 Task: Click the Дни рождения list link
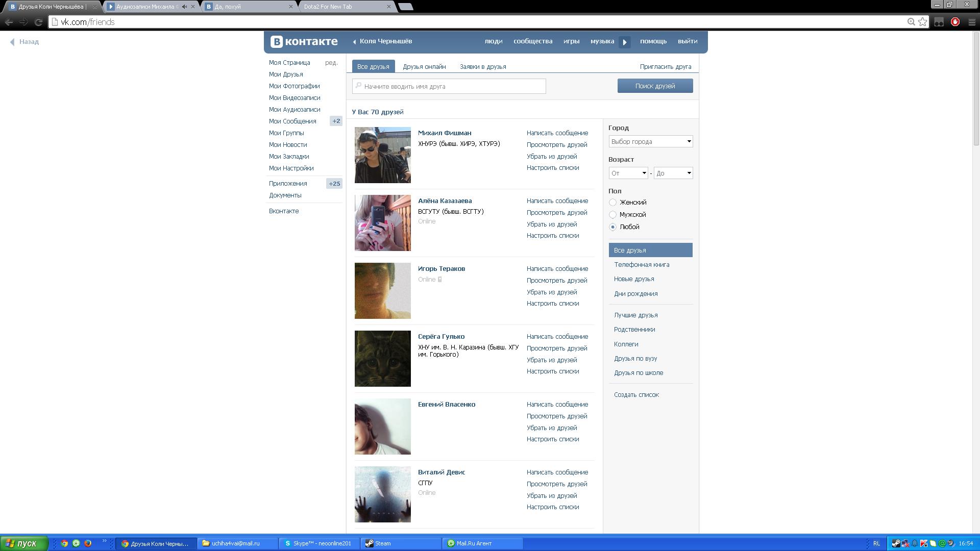[x=635, y=294]
